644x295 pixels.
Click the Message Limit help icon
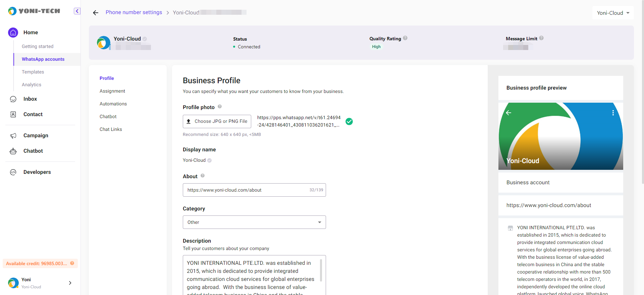[541, 38]
